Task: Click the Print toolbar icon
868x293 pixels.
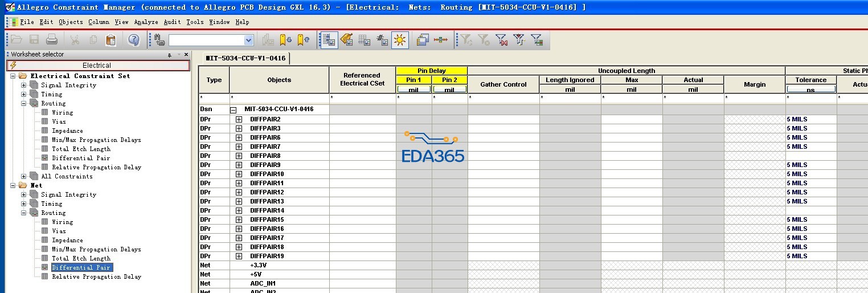Action: click(x=52, y=40)
